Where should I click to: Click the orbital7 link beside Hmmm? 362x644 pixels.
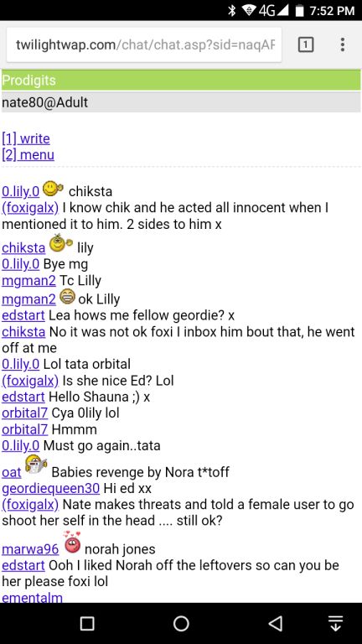tap(25, 429)
